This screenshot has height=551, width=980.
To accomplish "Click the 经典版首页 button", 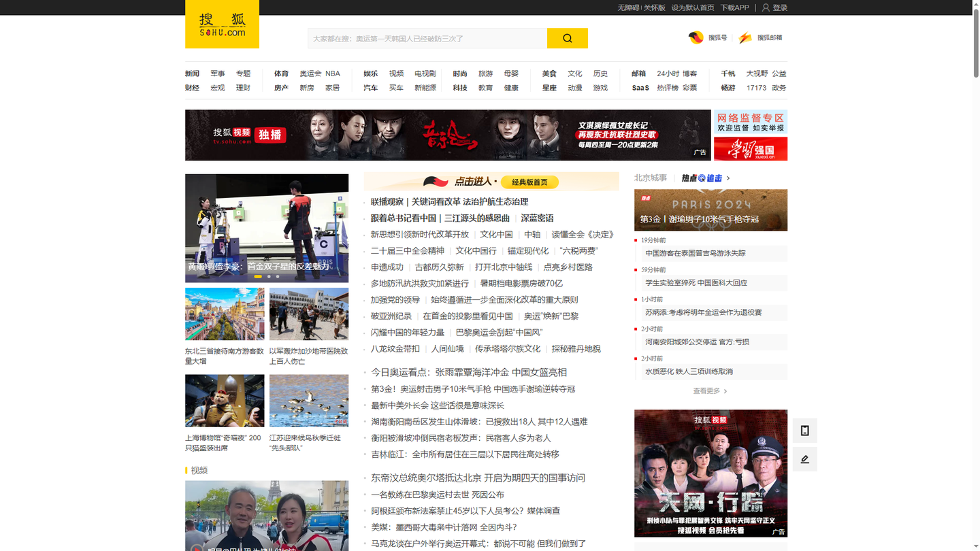I will click(529, 182).
